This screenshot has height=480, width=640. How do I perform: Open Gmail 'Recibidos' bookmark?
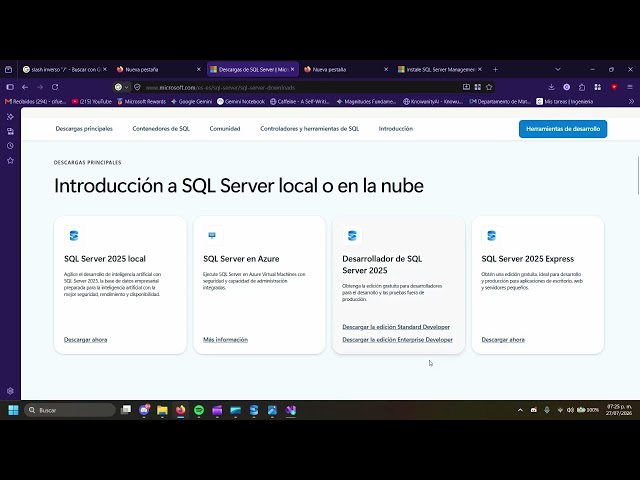point(36,101)
